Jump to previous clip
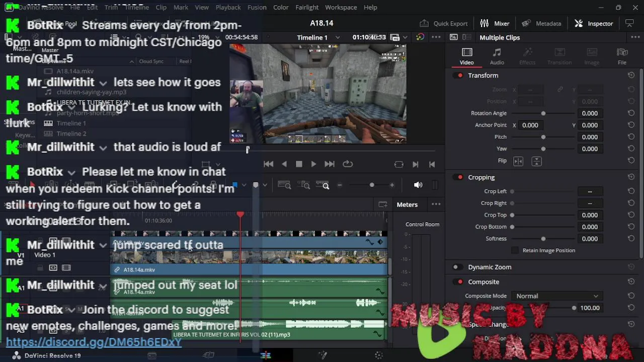Viewport: 644px width, 362px height. (x=432, y=164)
